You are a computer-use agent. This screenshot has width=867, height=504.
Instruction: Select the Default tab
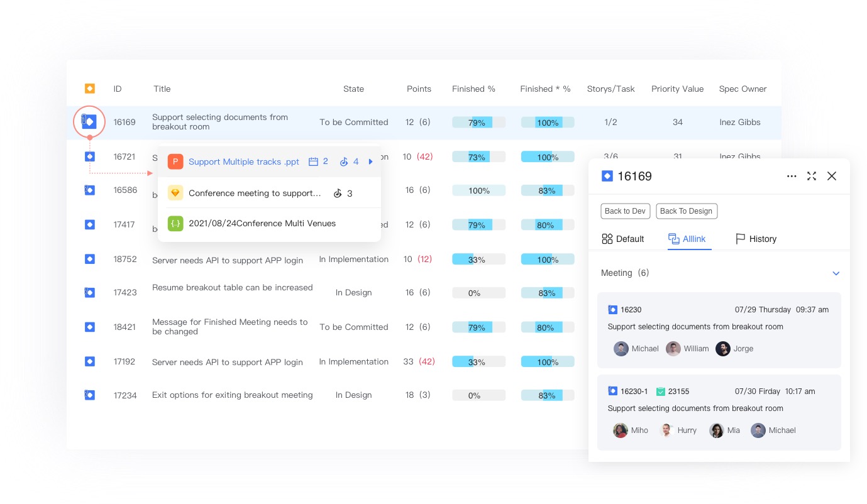point(622,239)
